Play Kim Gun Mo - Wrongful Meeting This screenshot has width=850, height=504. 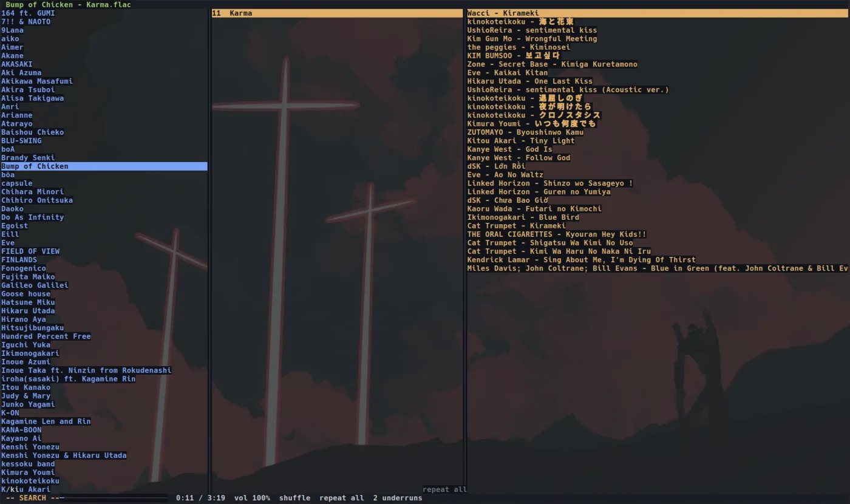532,38
